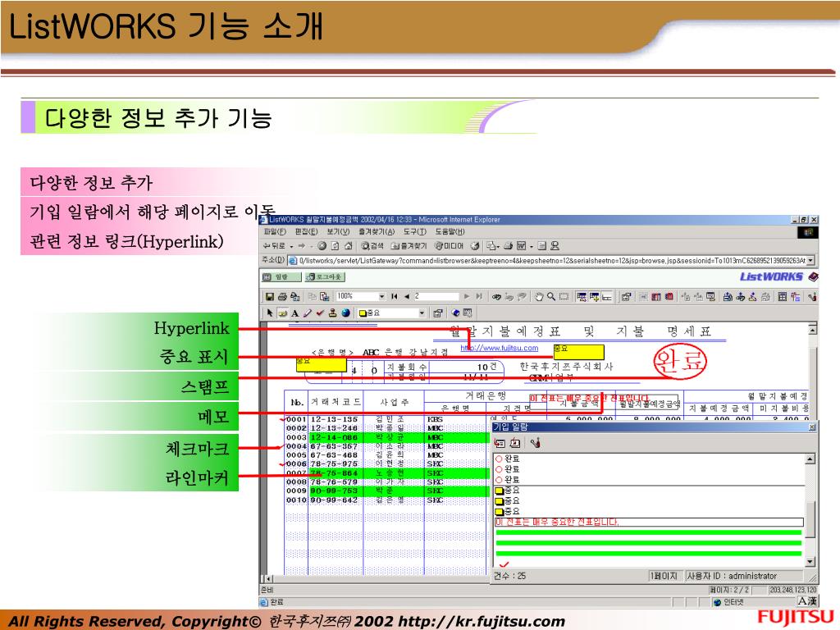The width and height of the screenshot is (840, 630).
Task: Open the 보기(V) menu
Action: click(338, 231)
